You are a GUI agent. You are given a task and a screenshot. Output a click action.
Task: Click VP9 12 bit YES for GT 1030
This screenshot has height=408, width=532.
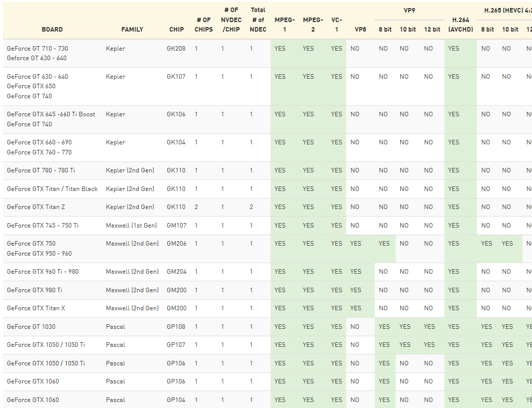429,327
